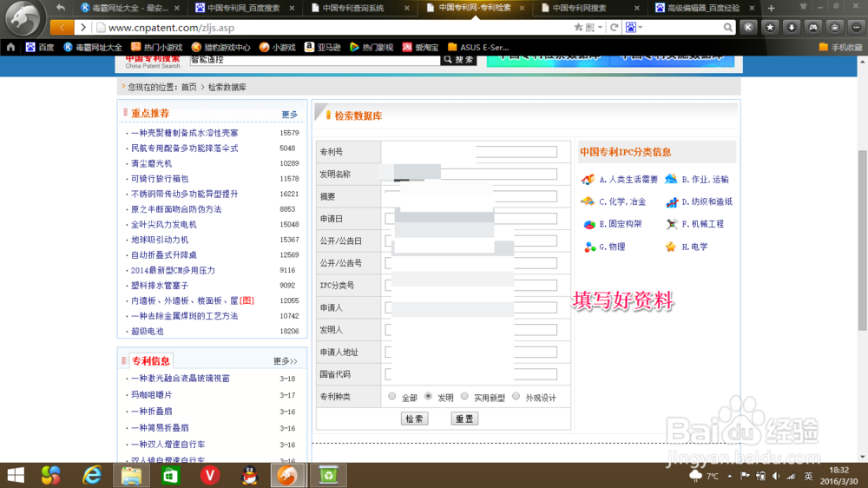Click the forward navigation arrow
The image size is (868, 488).
tap(83, 27)
